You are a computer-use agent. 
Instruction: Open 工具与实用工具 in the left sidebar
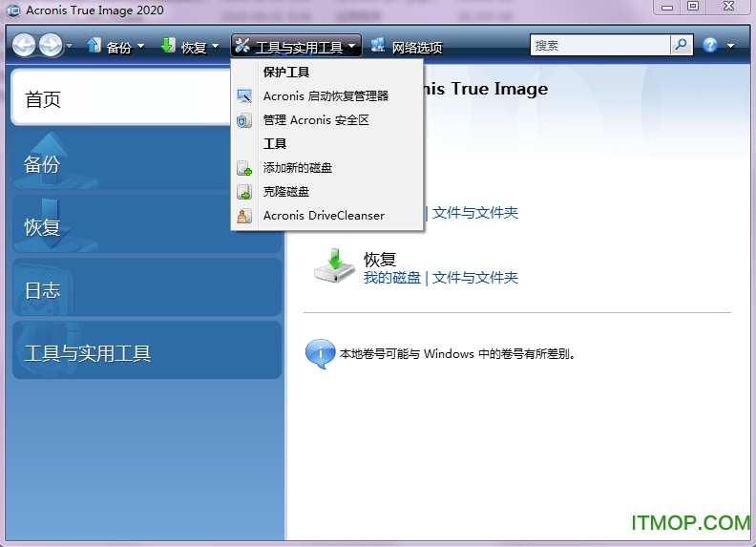tap(147, 350)
